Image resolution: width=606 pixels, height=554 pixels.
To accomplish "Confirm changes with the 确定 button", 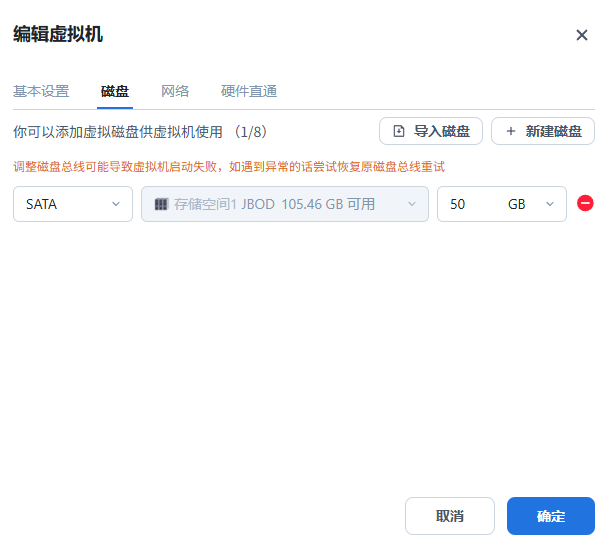I will pos(551,516).
